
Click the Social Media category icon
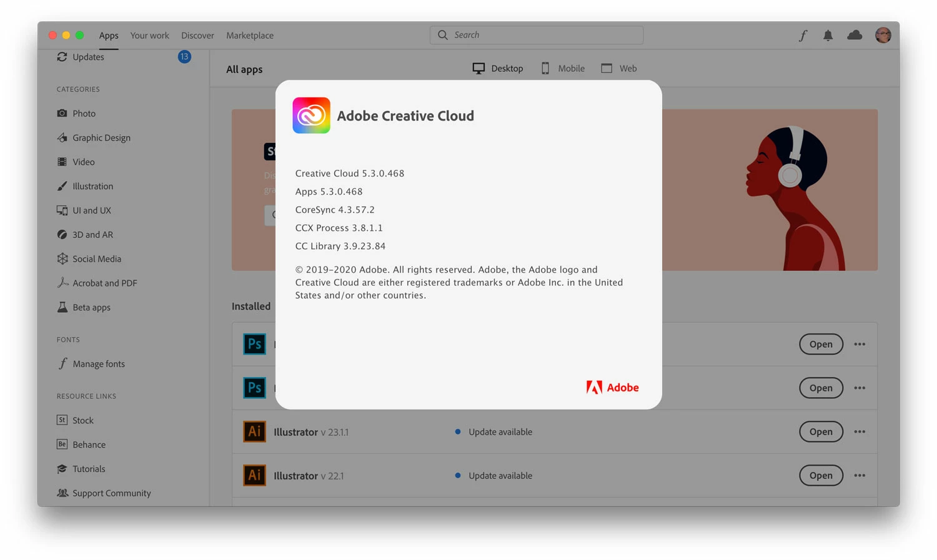62,258
